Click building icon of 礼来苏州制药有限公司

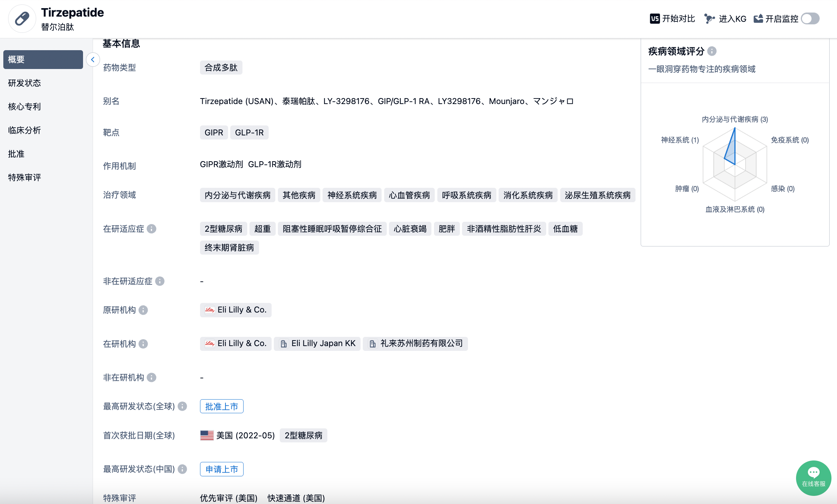(x=373, y=344)
